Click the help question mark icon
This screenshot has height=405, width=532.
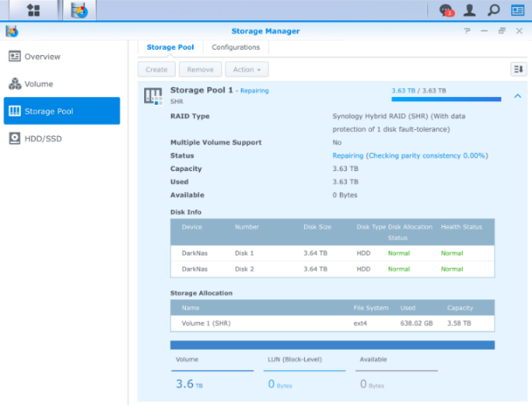click(x=467, y=31)
